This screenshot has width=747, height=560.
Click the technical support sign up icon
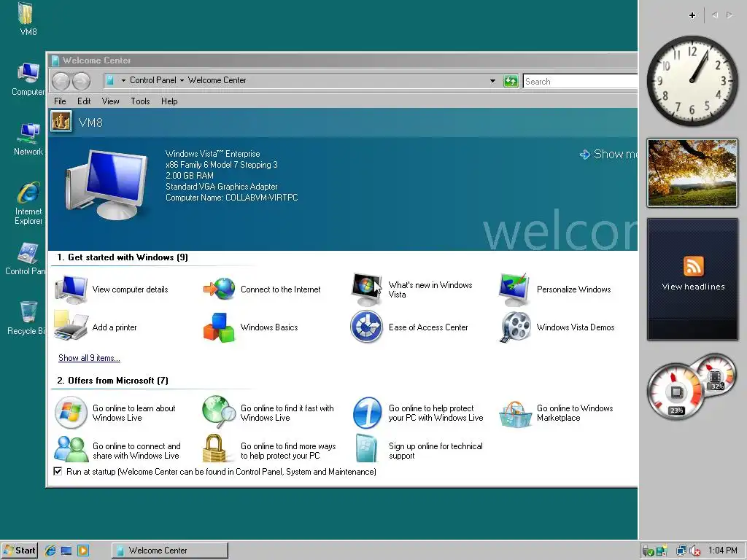366,448
